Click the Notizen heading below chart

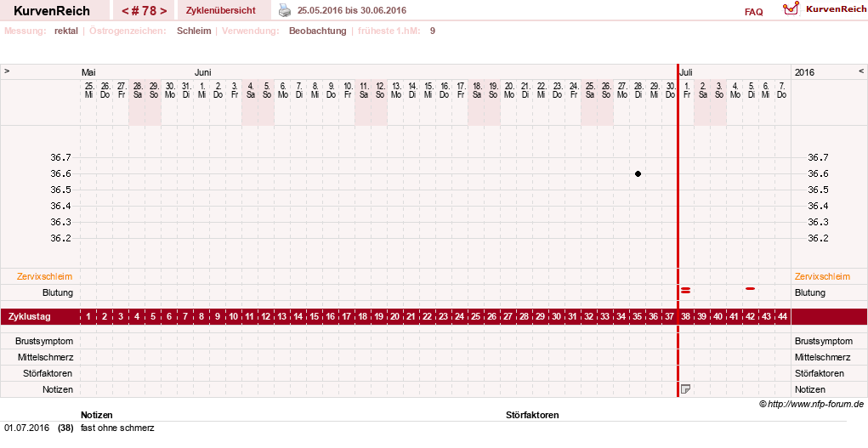[x=97, y=415]
